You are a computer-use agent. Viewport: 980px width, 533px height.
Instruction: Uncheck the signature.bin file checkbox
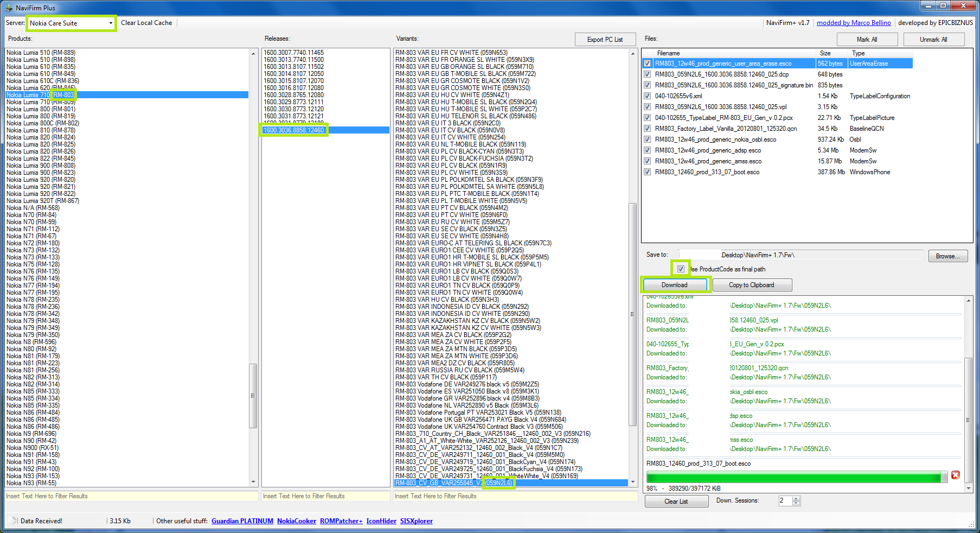coord(647,85)
